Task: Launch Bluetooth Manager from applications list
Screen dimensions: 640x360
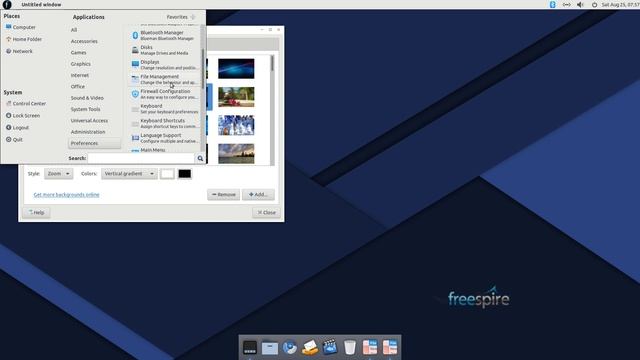Action: [165, 35]
